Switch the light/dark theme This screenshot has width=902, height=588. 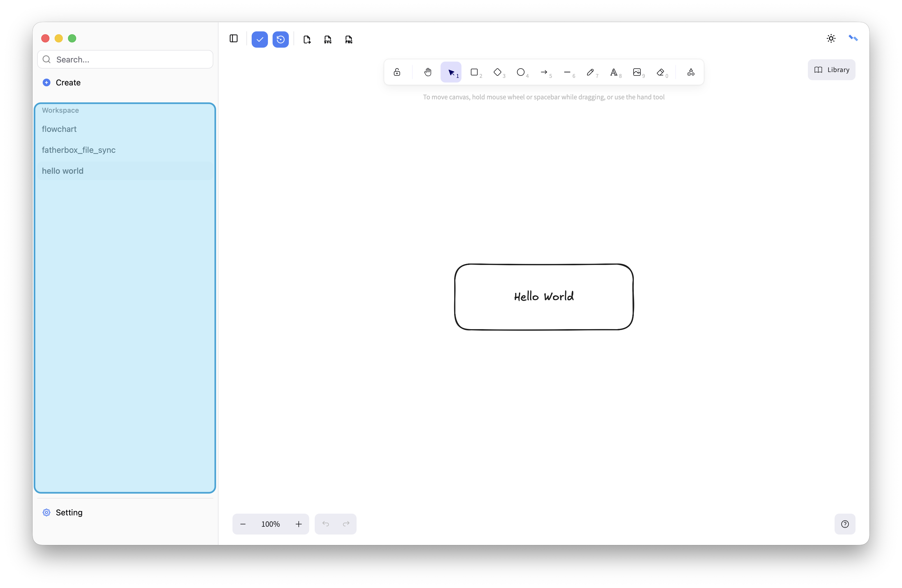831,38
